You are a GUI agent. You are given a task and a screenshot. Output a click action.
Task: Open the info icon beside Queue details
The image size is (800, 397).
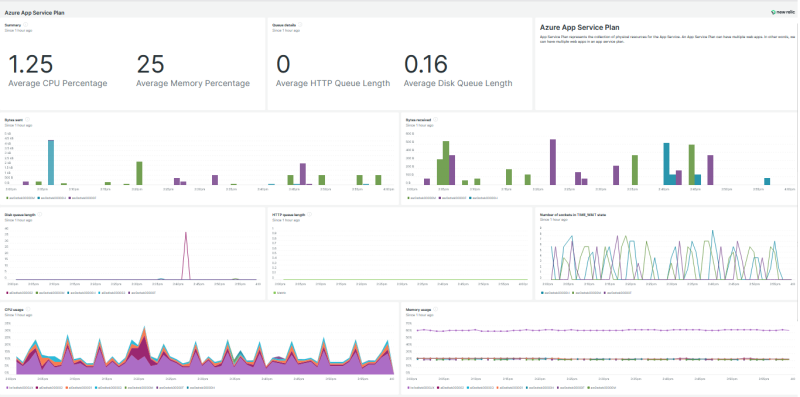click(x=300, y=24)
